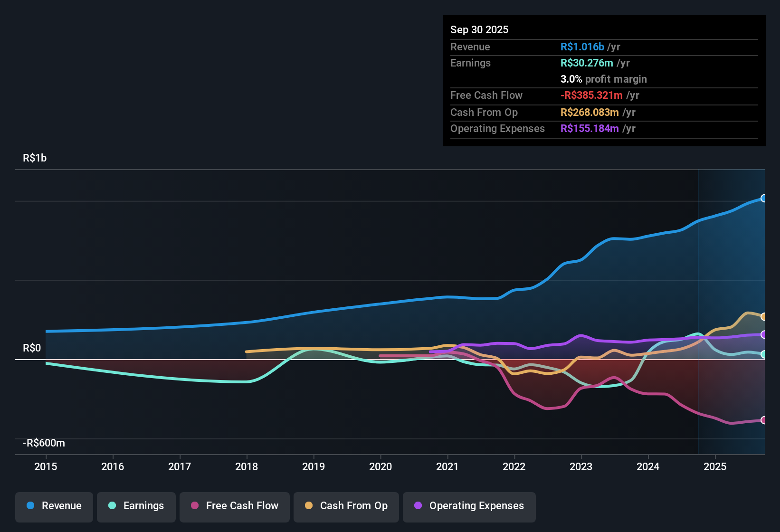Viewport: 780px width, 532px height.
Task: Toggle the Operating Expenses series visibility
Action: coord(469,506)
